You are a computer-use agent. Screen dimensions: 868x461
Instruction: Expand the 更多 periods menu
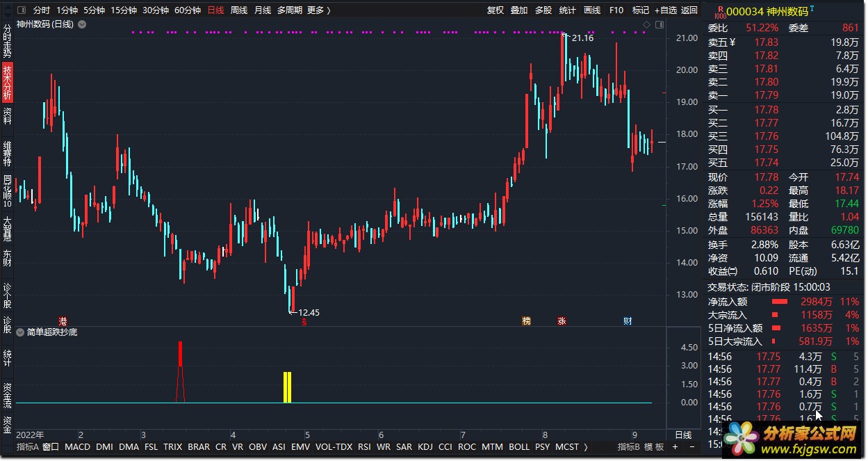coord(319,10)
